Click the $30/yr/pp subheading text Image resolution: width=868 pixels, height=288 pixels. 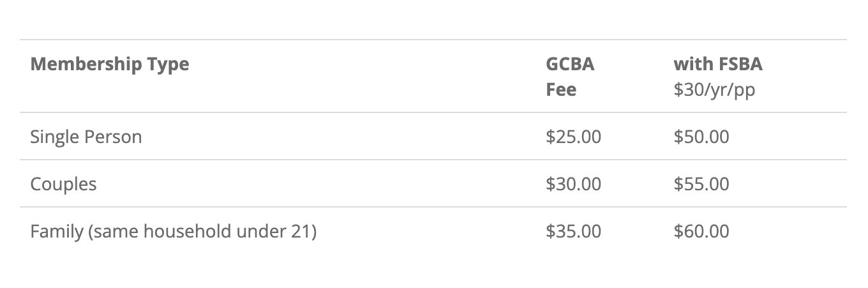714,89
